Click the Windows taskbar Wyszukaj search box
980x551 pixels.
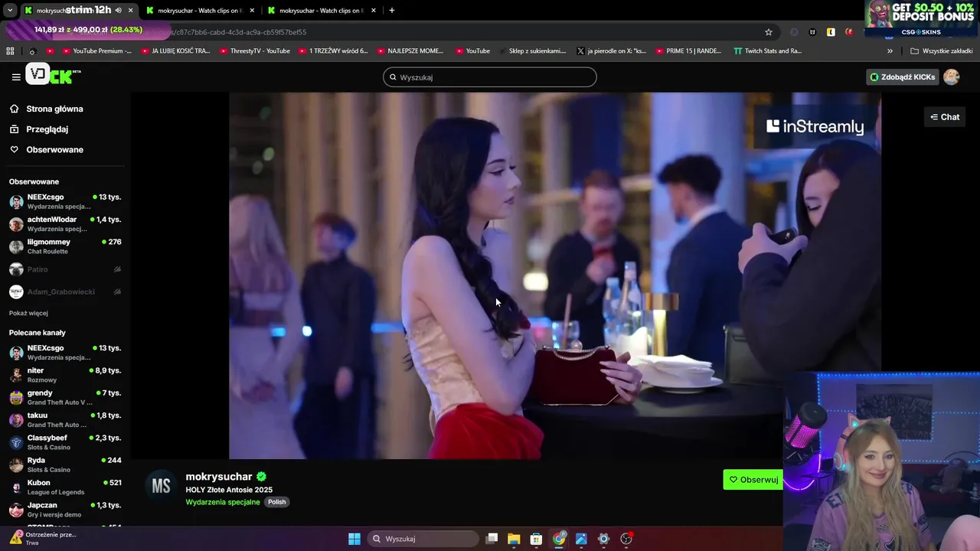pos(423,539)
